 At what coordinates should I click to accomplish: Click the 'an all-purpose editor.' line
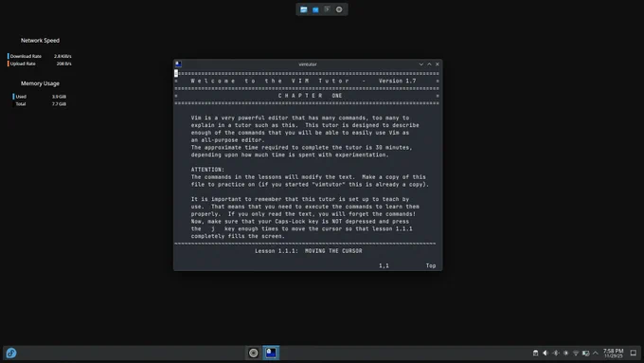[x=227, y=139]
